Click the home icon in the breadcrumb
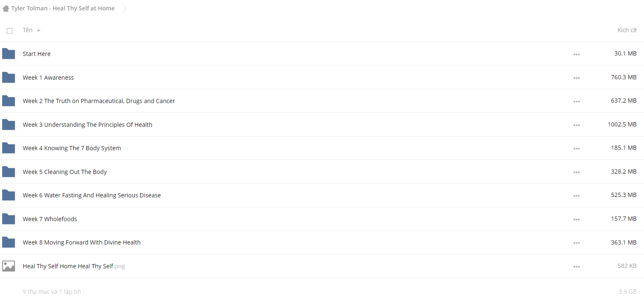This screenshot has height=300, width=644. [x=6, y=8]
